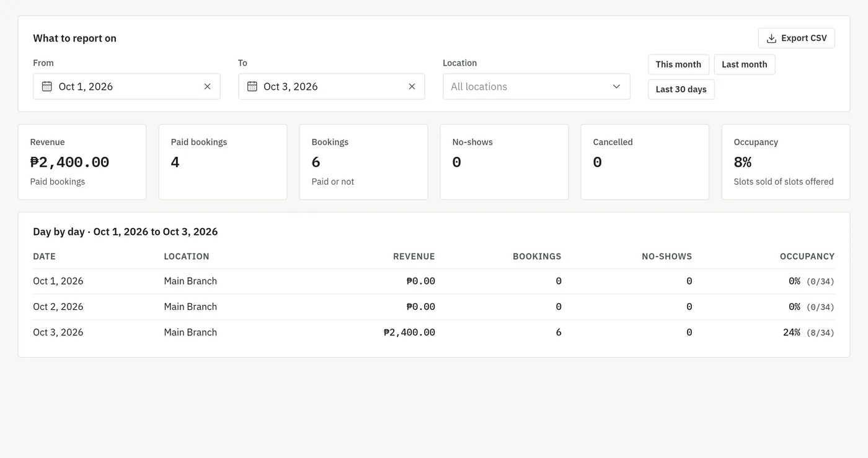This screenshot has width=868, height=458.
Task: Select the Last month preset
Action: [x=744, y=64]
